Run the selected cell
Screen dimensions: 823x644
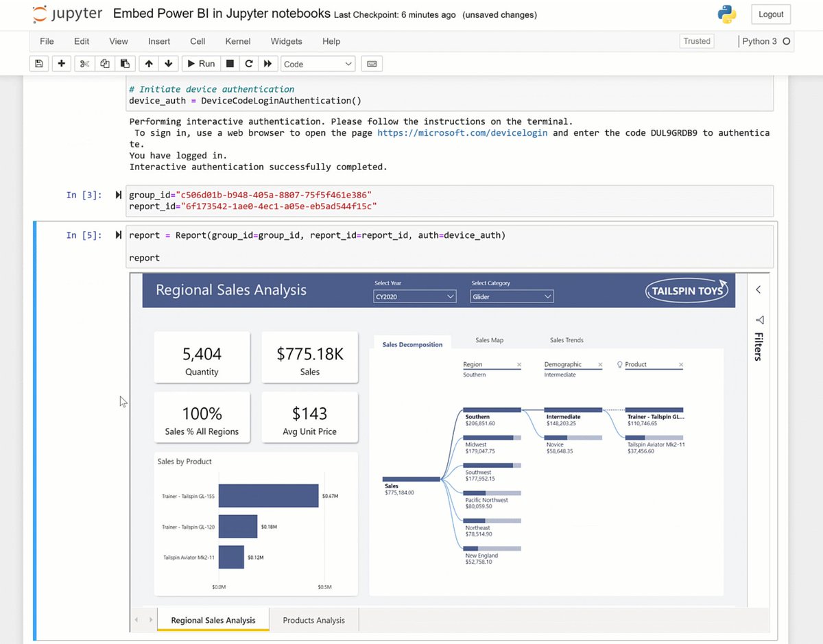200,64
